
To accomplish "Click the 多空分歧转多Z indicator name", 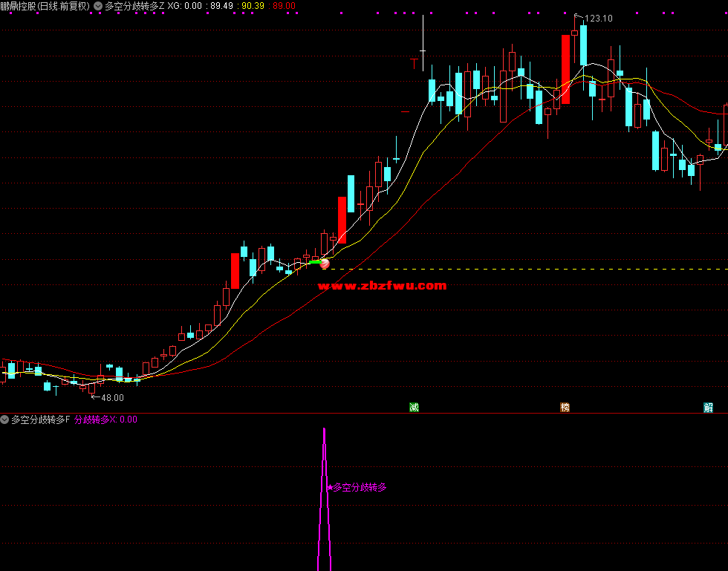I will (134, 6).
